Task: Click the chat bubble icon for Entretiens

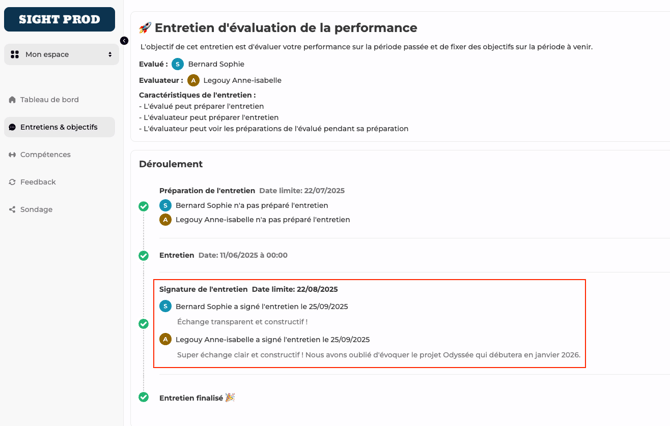Action: tap(12, 127)
